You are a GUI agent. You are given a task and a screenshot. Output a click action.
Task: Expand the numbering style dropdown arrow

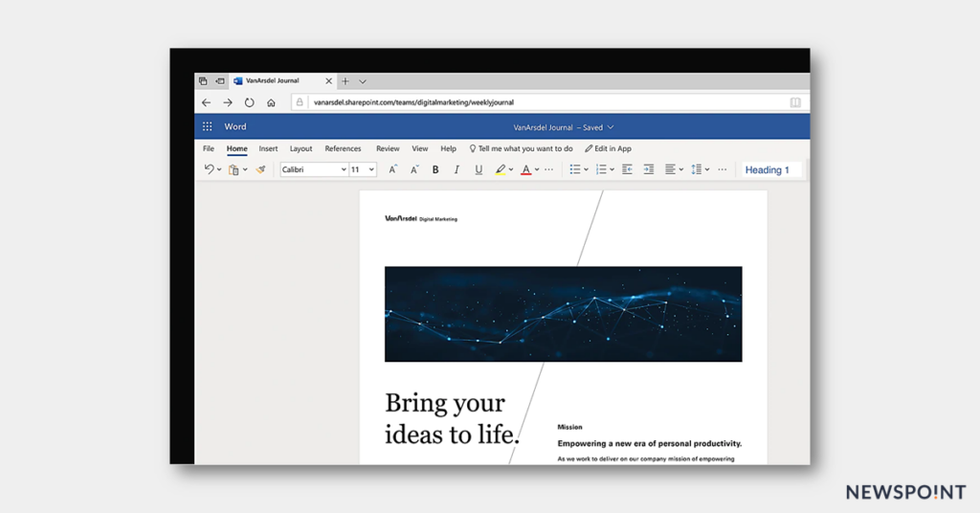coord(612,169)
